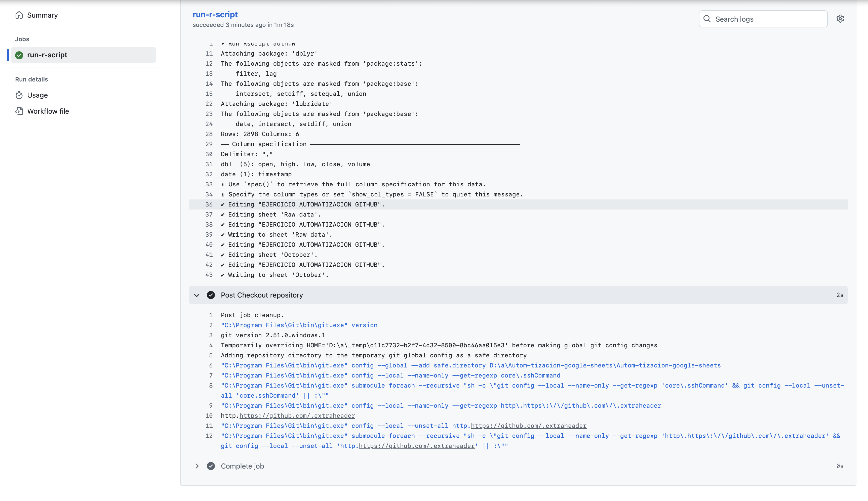Image resolution: width=868 pixels, height=501 pixels.
Task: Open the Workflow file view
Action: point(48,111)
